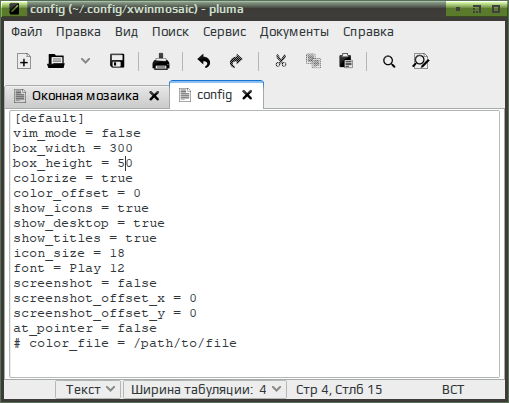Save the config file with floppy icon
Screen dimensions: 509x403
click(117, 61)
